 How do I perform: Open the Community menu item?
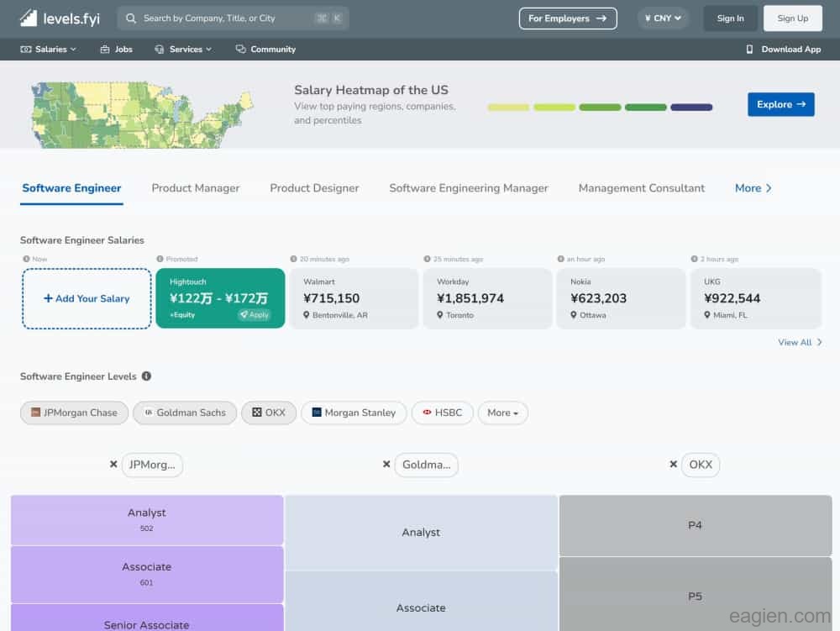coord(265,50)
